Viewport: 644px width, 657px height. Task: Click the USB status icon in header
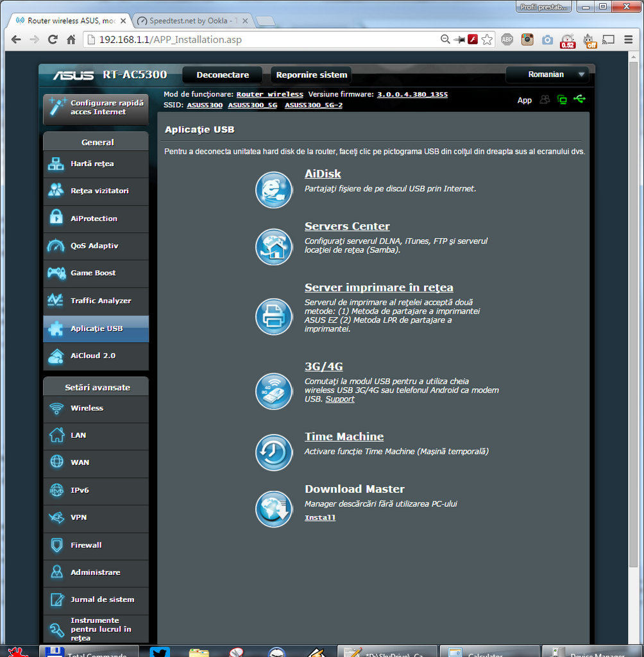pyautogui.click(x=579, y=99)
